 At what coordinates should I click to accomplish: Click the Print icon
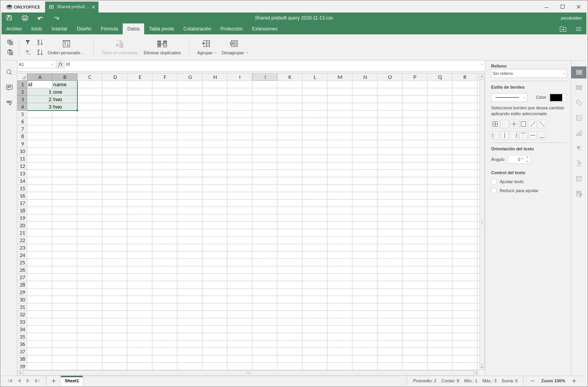[25, 18]
